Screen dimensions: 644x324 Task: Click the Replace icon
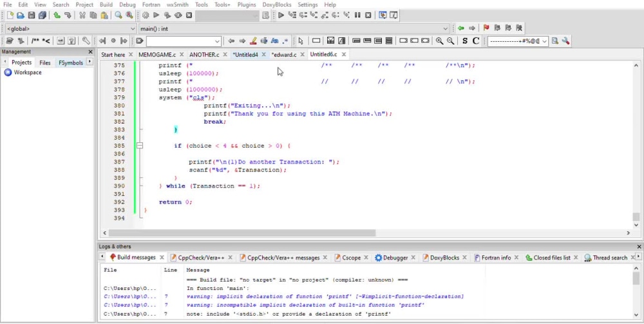[129, 15]
